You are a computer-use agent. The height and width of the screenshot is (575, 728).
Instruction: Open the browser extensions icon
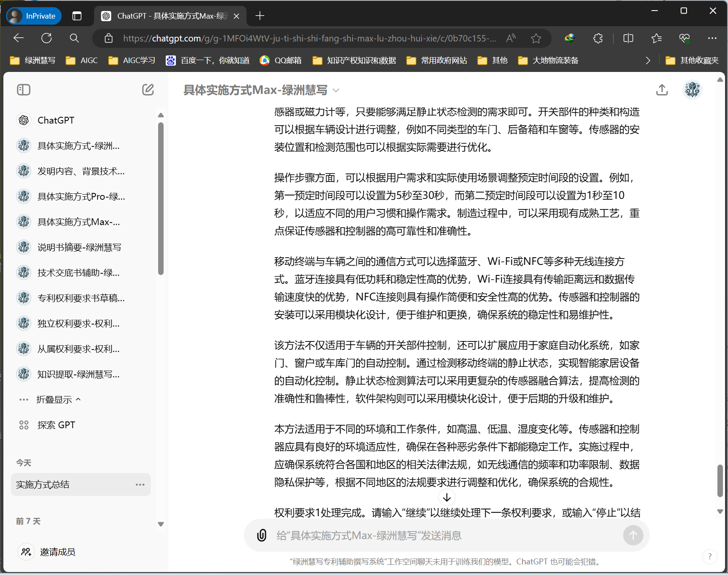coord(597,38)
